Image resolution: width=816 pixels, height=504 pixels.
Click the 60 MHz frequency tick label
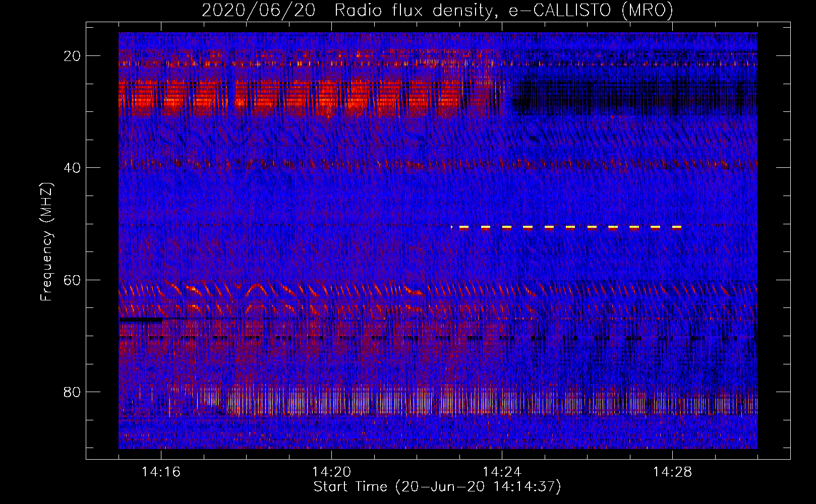tap(72, 280)
